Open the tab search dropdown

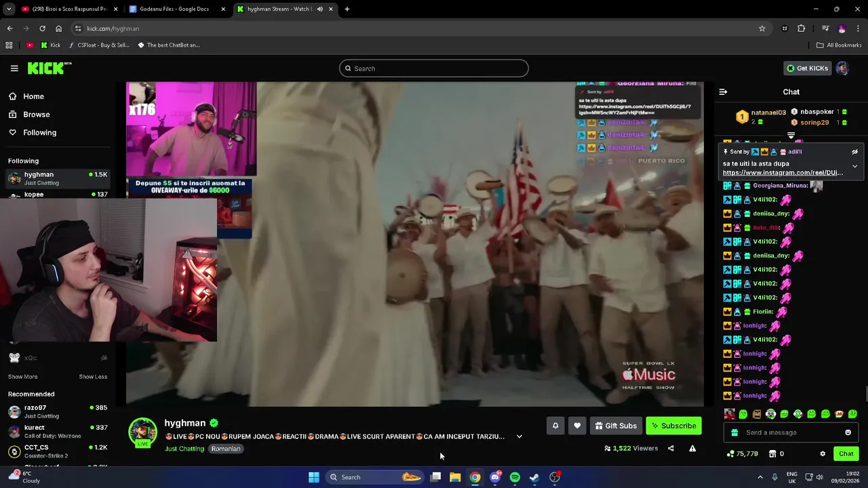click(9, 9)
